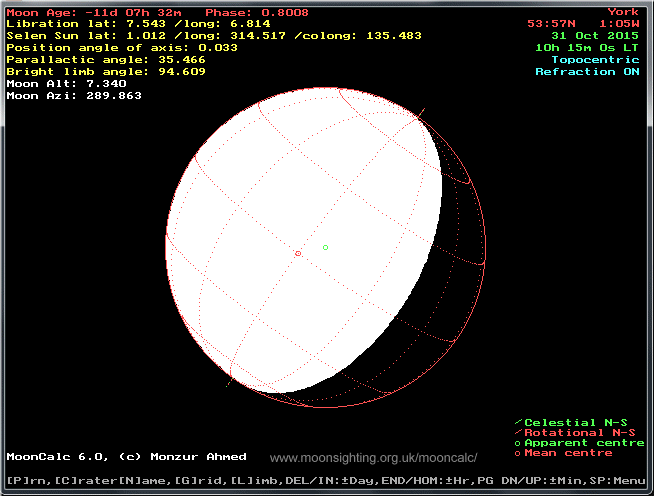Click the Celestial N-S legend line icon
Viewport: 654px width, 496px height.
(517, 422)
